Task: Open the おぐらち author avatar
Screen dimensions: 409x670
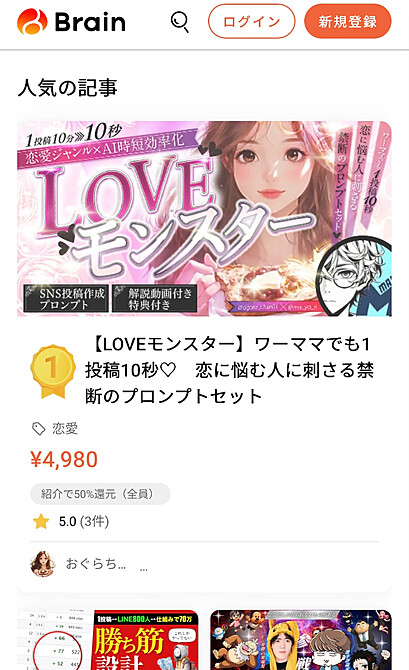Action: [43, 564]
